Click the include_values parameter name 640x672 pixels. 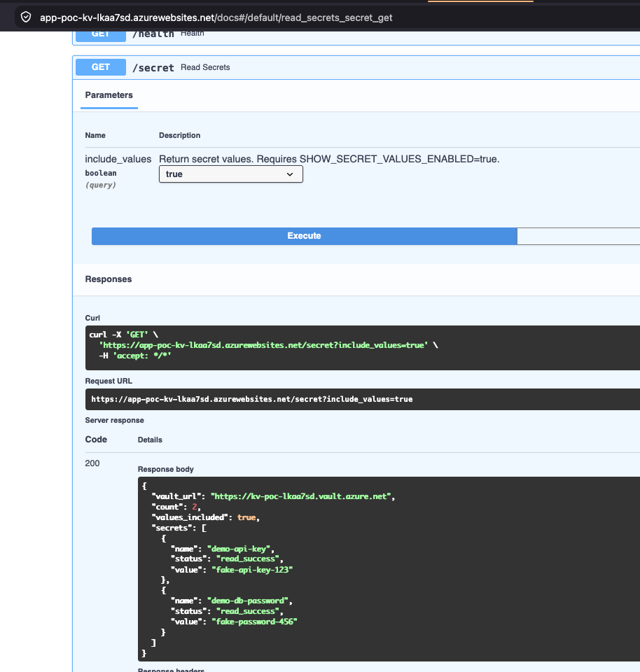118,159
